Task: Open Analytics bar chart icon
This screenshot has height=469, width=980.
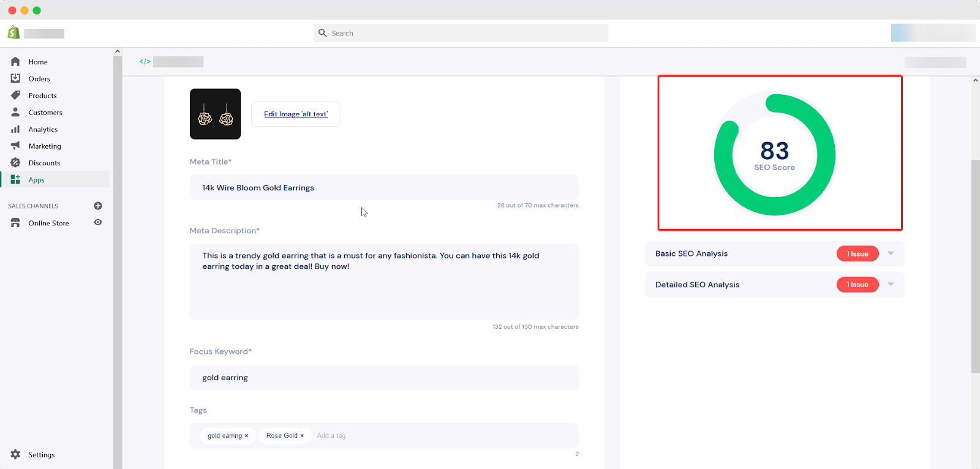Action: pyautogui.click(x=15, y=129)
